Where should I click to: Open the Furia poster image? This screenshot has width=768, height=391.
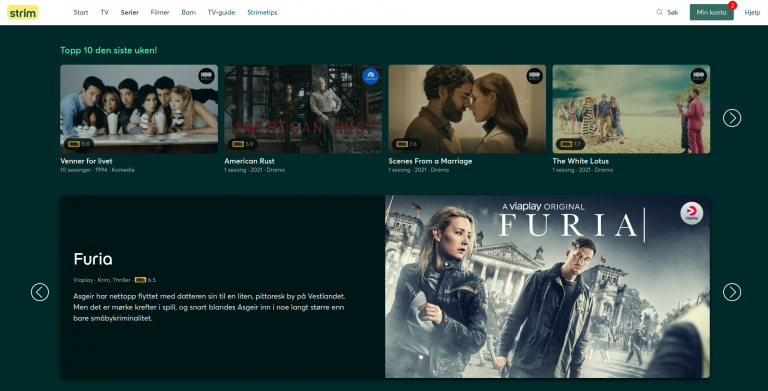click(547, 287)
